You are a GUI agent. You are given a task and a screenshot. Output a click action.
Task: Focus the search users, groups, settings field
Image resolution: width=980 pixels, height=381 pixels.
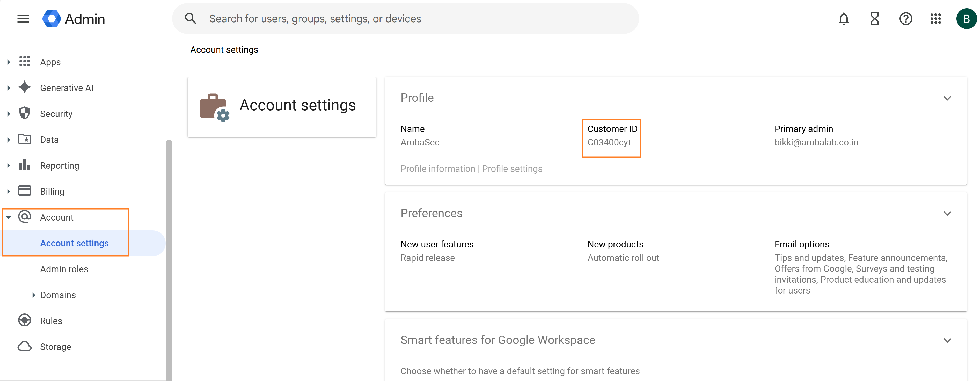[x=405, y=19]
